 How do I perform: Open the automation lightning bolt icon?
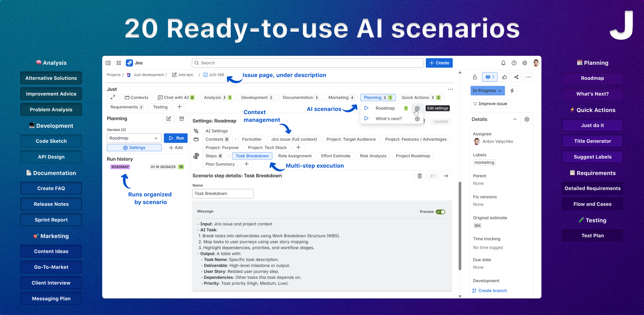coord(512,91)
